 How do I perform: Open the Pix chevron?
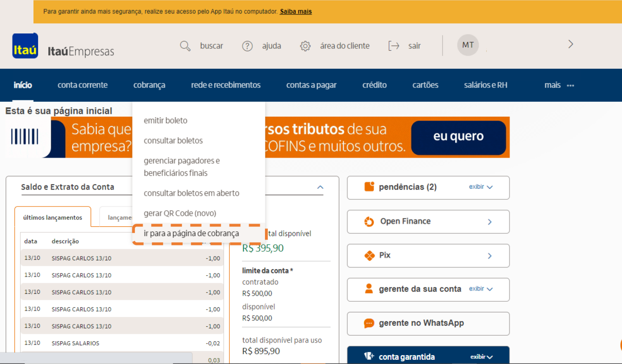[x=490, y=256]
